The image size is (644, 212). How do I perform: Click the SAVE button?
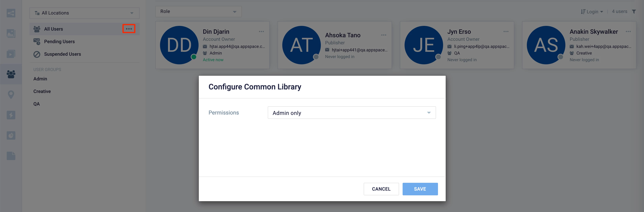(420, 189)
